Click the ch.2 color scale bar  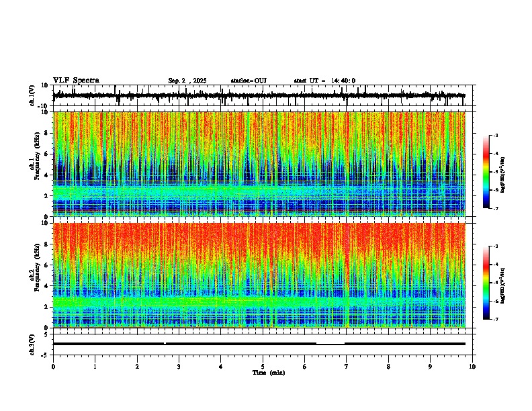click(486, 283)
